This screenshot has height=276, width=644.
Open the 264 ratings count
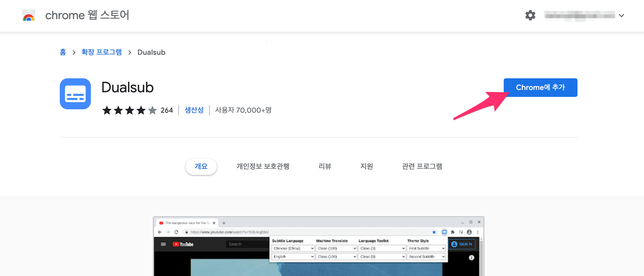(x=167, y=110)
